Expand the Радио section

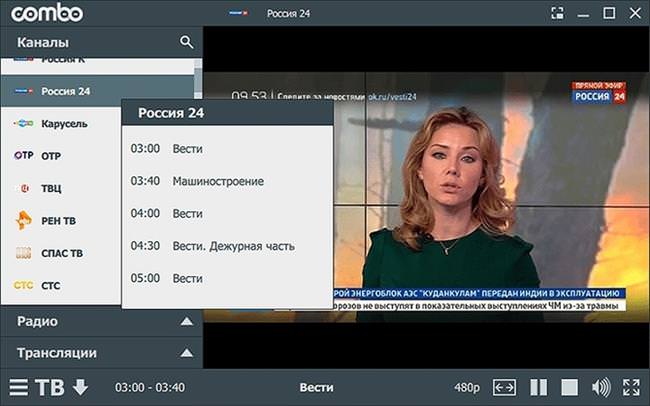[x=102, y=321]
